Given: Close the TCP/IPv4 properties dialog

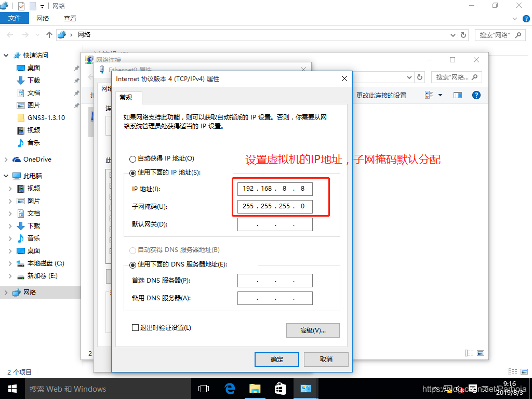Looking at the screenshot, I should click(x=344, y=78).
